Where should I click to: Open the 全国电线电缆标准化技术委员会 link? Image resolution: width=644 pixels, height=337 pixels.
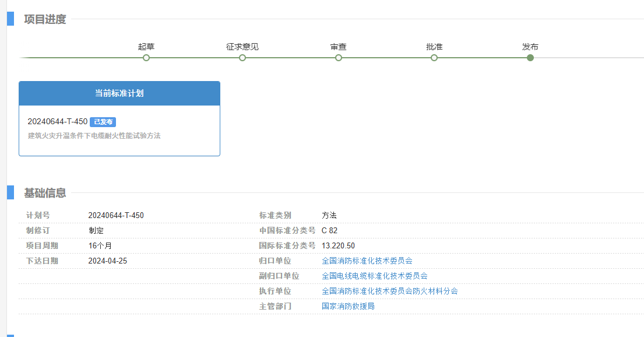(x=375, y=276)
